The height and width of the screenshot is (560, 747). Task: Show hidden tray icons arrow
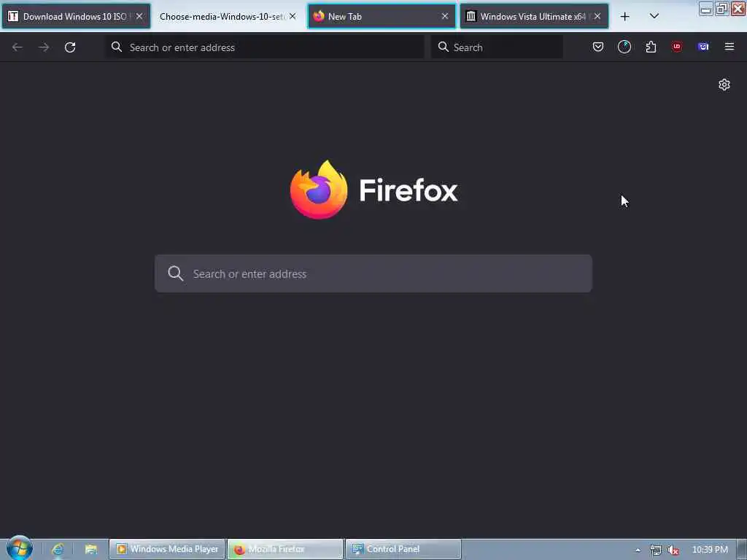coord(638,550)
